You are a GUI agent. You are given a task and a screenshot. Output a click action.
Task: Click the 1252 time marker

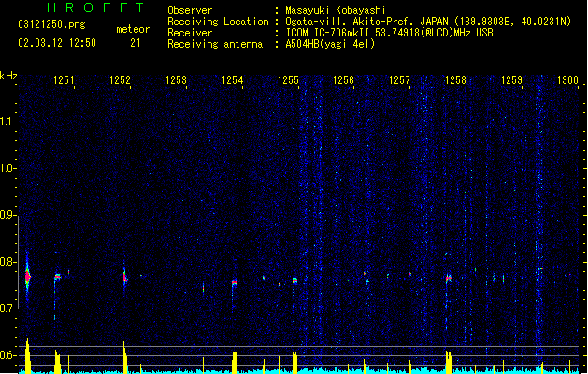pos(120,80)
